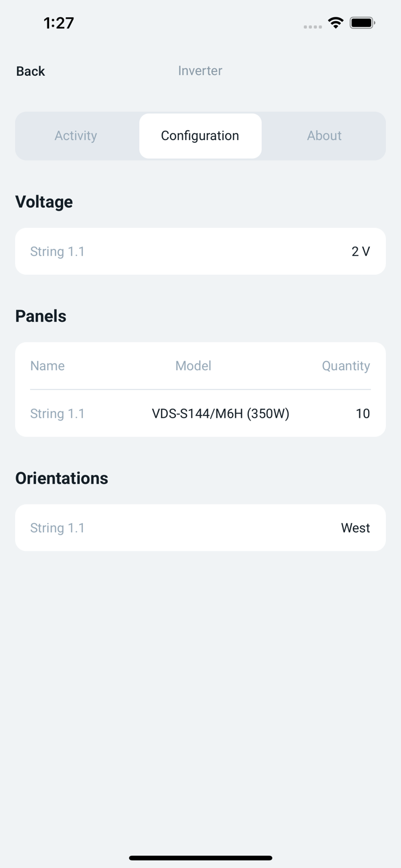Viewport: 401px width, 868px height.
Task: Tap String 1.1 in Orientations section
Action: pyautogui.click(x=57, y=528)
